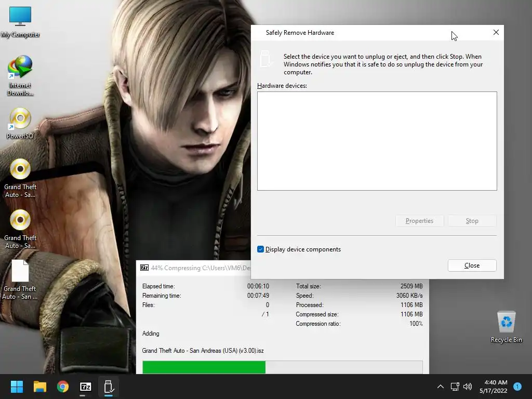Select second Grand Theft Auto disc icon
The image size is (532, 399).
click(20, 229)
